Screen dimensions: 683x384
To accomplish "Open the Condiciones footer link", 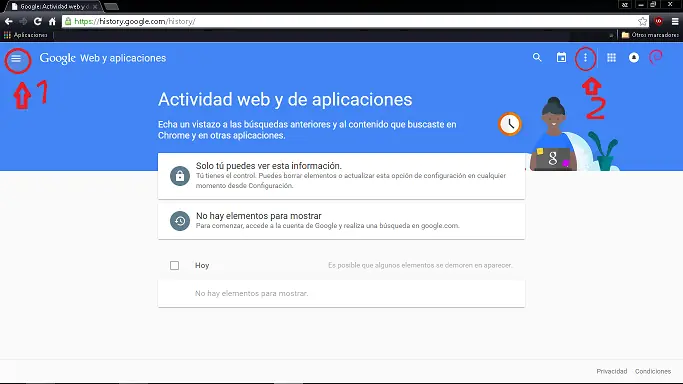I will (x=653, y=371).
